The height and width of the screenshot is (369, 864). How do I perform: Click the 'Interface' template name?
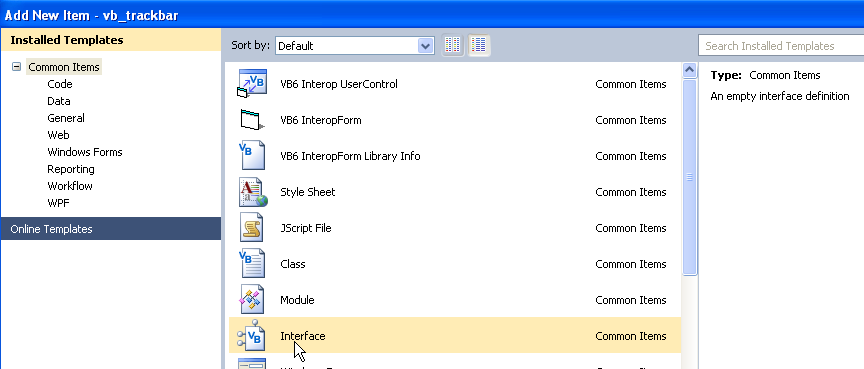pos(303,336)
